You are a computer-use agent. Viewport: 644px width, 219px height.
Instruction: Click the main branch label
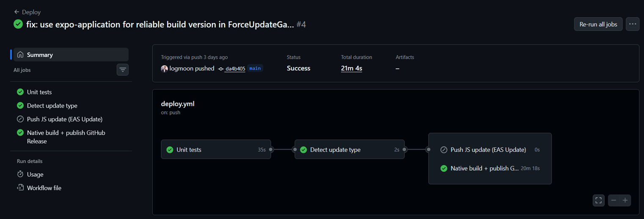[x=255, y=68]
